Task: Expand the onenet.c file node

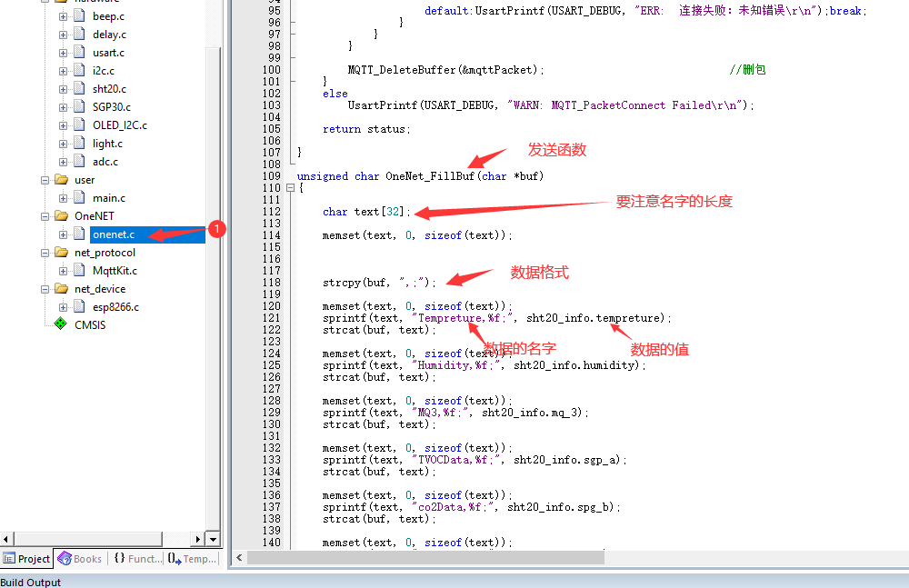Action: [64, 234]
